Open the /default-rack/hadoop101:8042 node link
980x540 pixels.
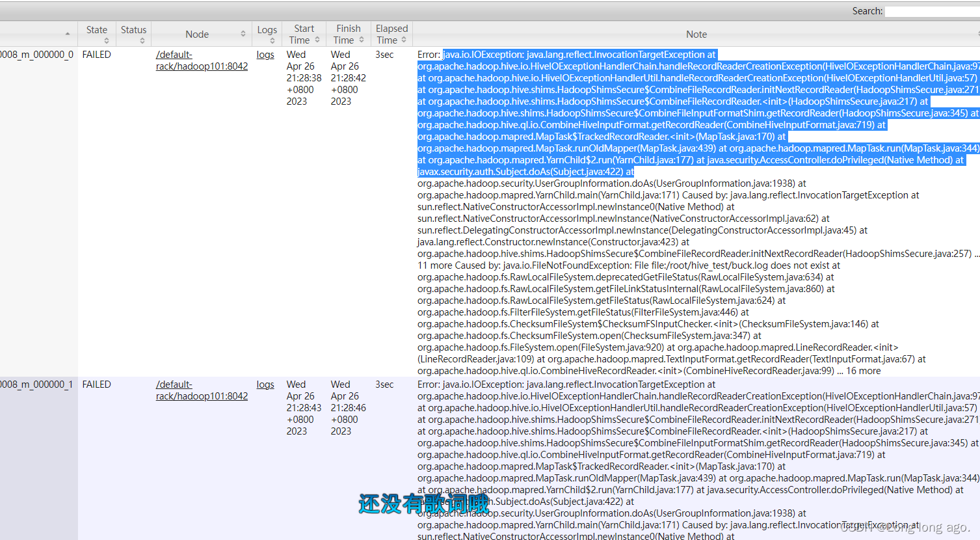[x=201, y=60]
